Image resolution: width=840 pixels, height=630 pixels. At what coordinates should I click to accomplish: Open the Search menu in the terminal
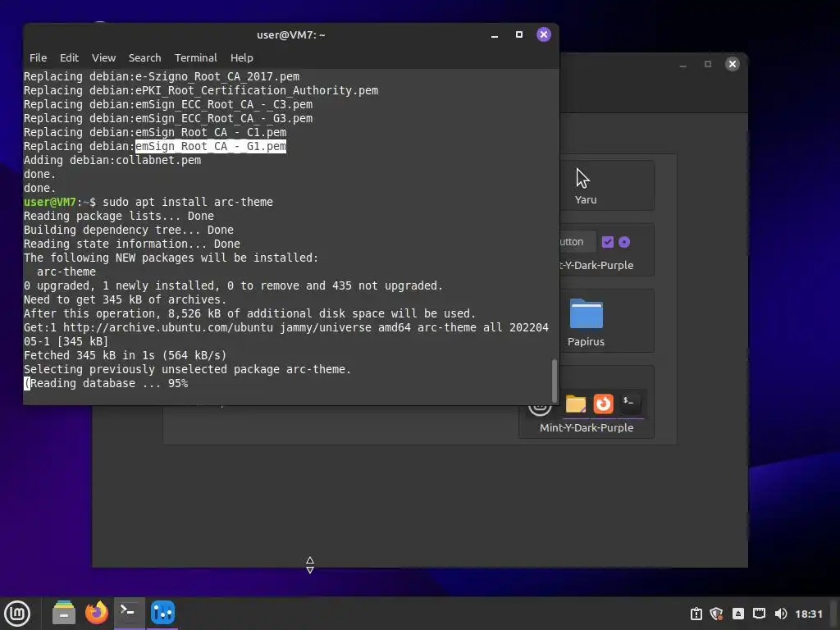(x=144, y=58)
